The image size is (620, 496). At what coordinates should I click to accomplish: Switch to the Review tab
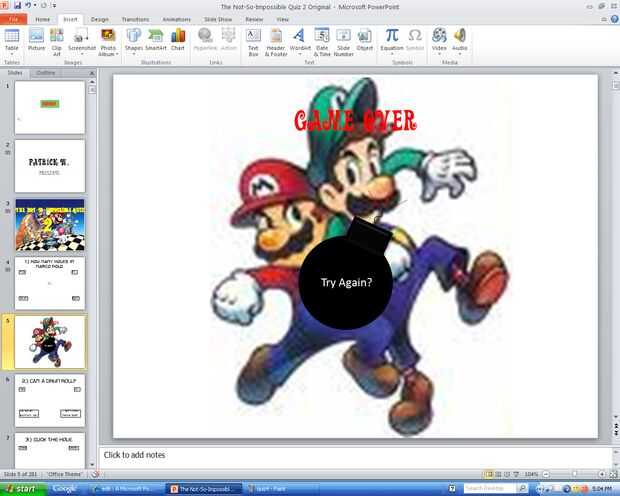coord(254,19)
